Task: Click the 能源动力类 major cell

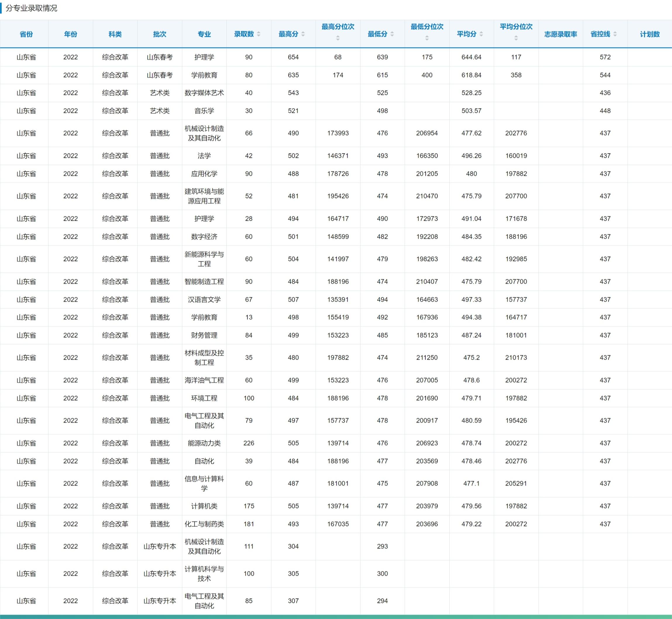Action: tap(204, 443)
